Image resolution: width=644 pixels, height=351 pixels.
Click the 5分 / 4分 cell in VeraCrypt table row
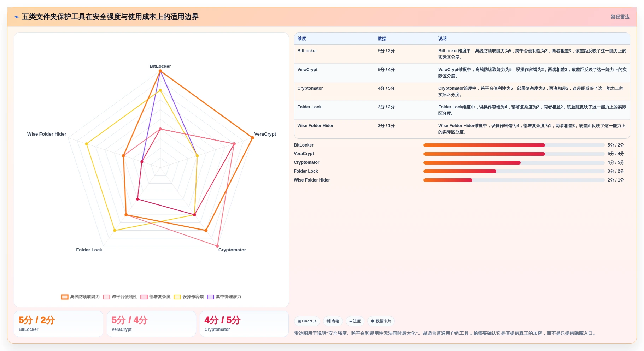(386, 70)
